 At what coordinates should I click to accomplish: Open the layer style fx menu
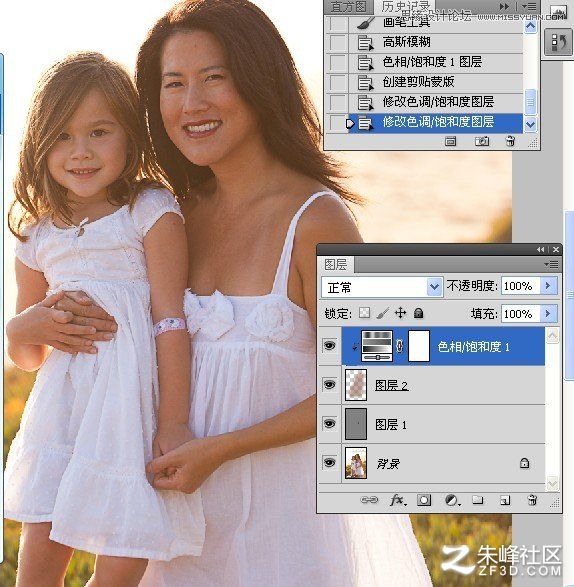[x=398, y=500]
